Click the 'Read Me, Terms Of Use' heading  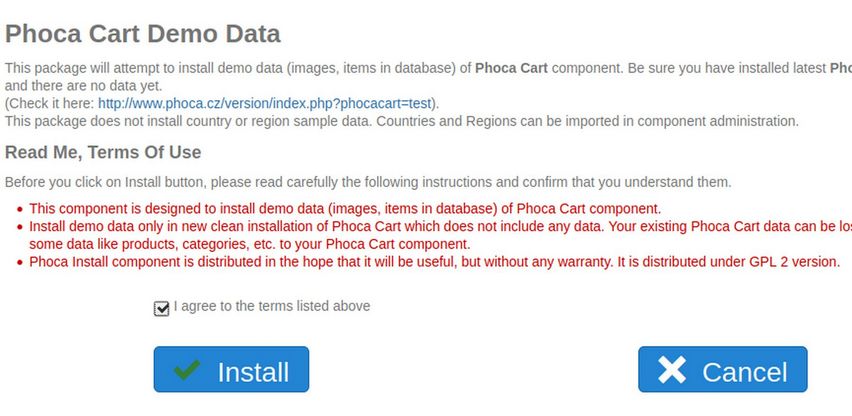(103, 152)
